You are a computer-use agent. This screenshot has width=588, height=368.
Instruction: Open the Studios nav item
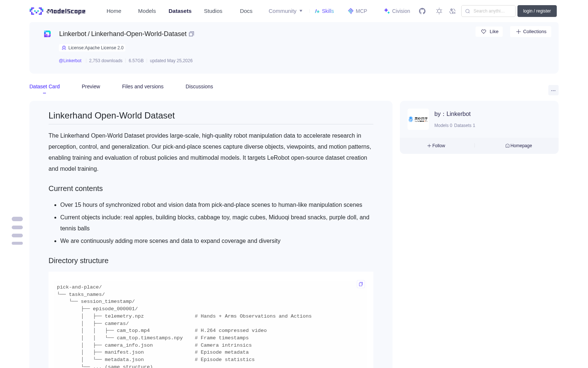click(213, 11)
